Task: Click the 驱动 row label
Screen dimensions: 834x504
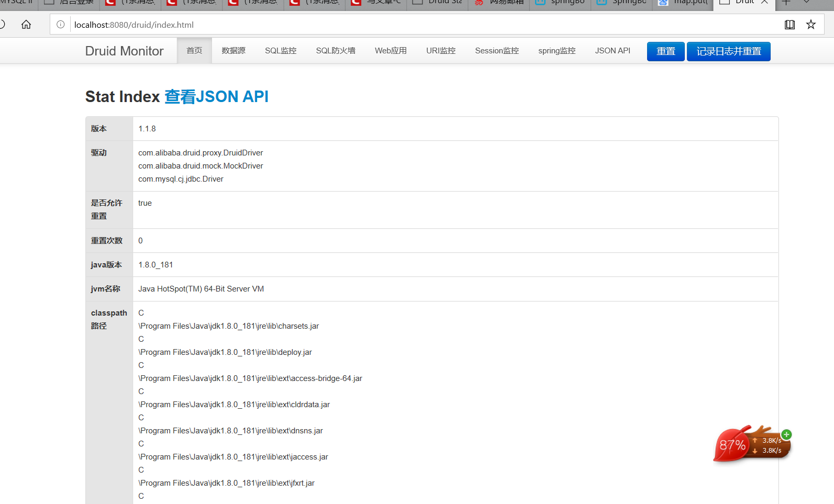Action: click(99, 153)
